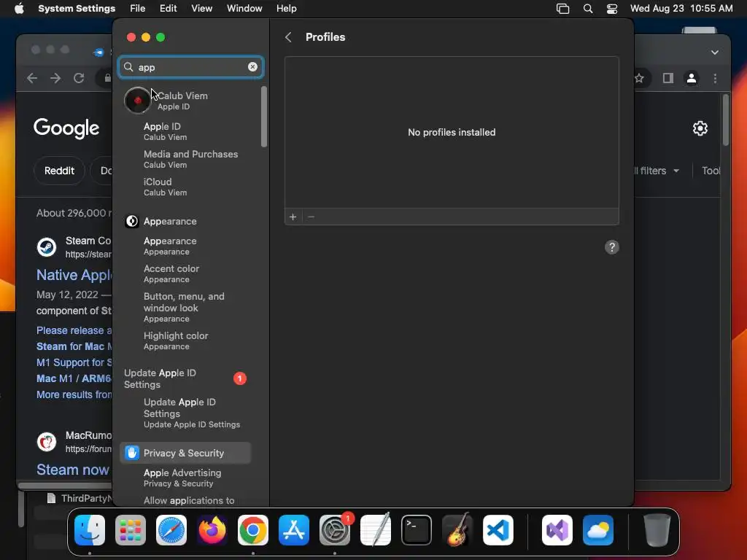
Task: Reload the page in Chrome
Action: click(x=79, y=78)
